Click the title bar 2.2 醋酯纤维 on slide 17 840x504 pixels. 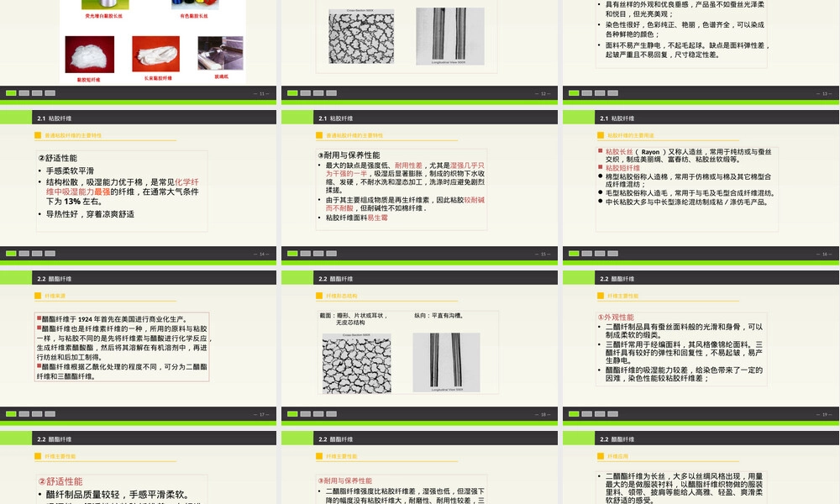[155, 278]
